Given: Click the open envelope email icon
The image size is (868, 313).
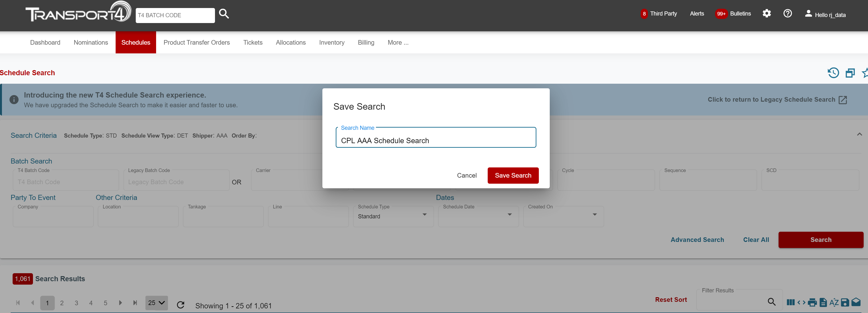Looking at the screenshot, I should [x=856, y=302].
